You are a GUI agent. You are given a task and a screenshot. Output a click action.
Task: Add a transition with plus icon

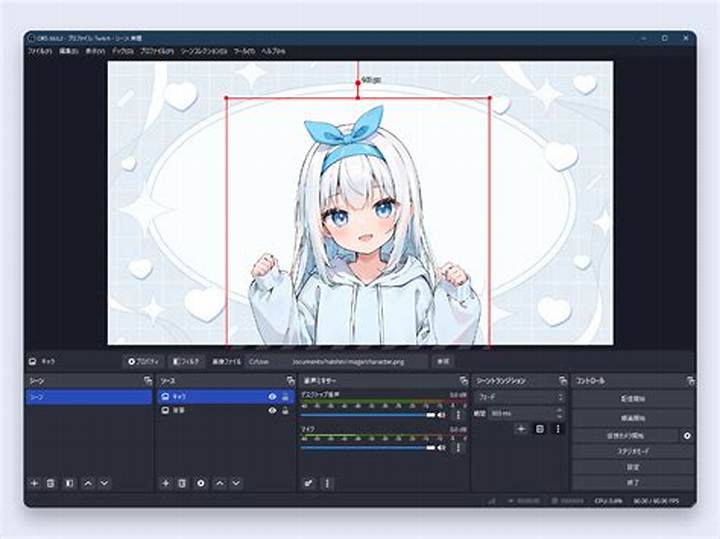point(521,429)
